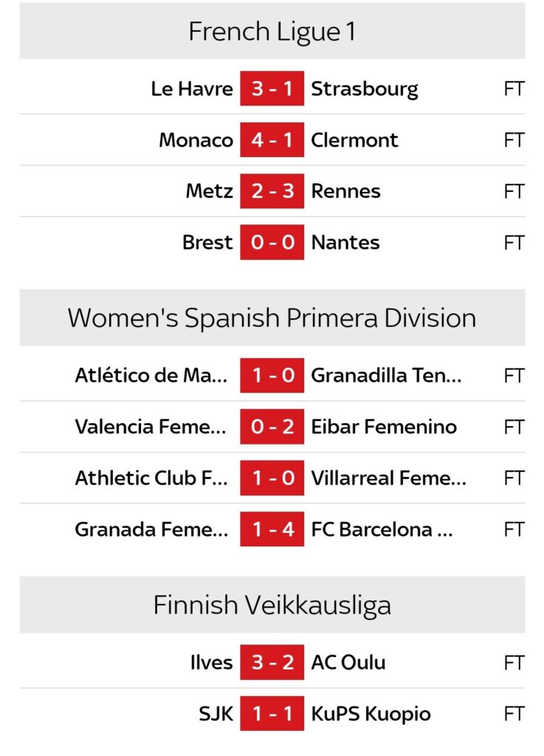Select the Ilves team name
This screenshot has width=544, height=756.
pos(211,663)
